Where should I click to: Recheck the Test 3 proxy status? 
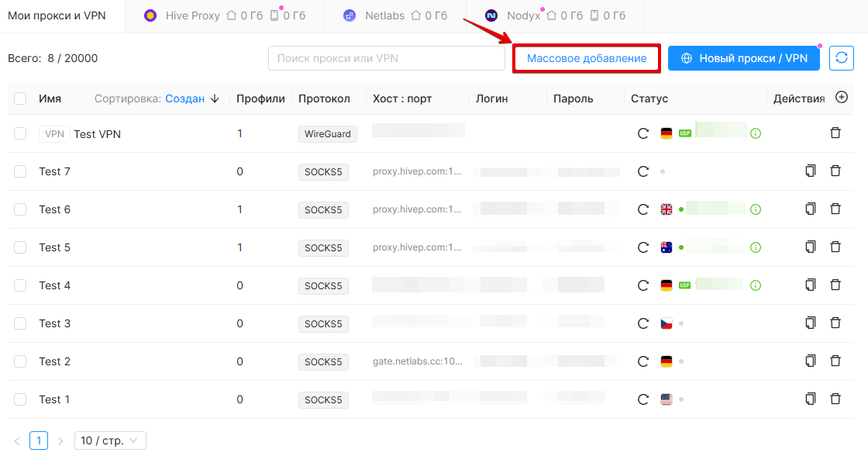(642, 323)
